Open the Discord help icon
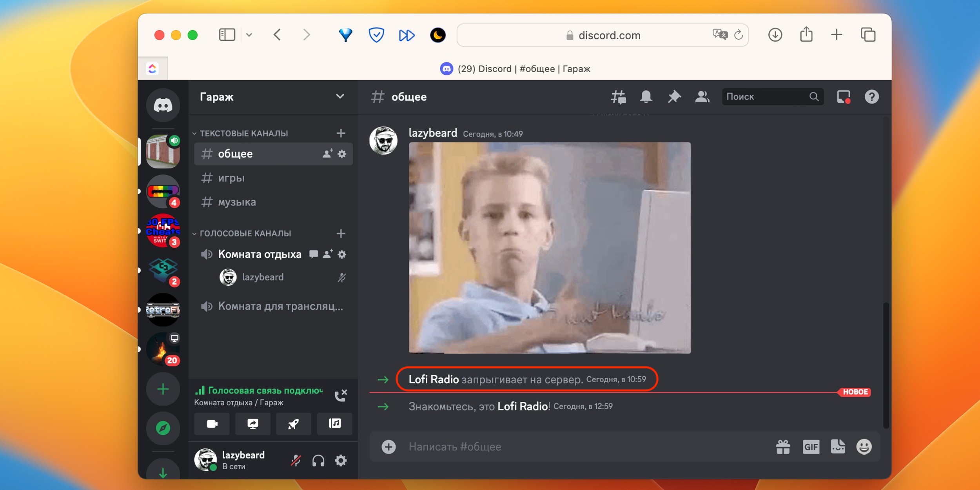This screenshot has width=980, height=490. tap(872, 97)
